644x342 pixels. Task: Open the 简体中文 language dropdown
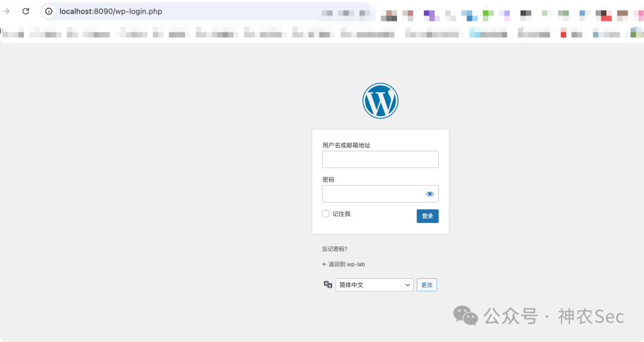point(374,285)
